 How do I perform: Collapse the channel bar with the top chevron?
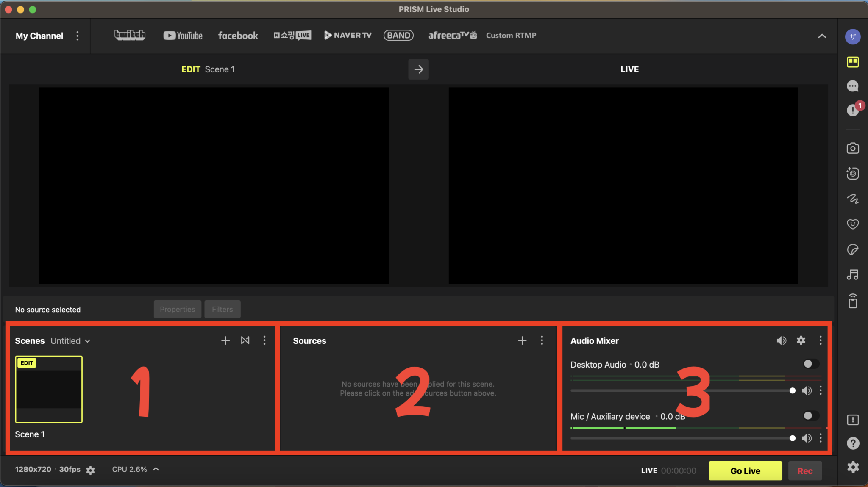pyautogui.click(x=822, y=36)
